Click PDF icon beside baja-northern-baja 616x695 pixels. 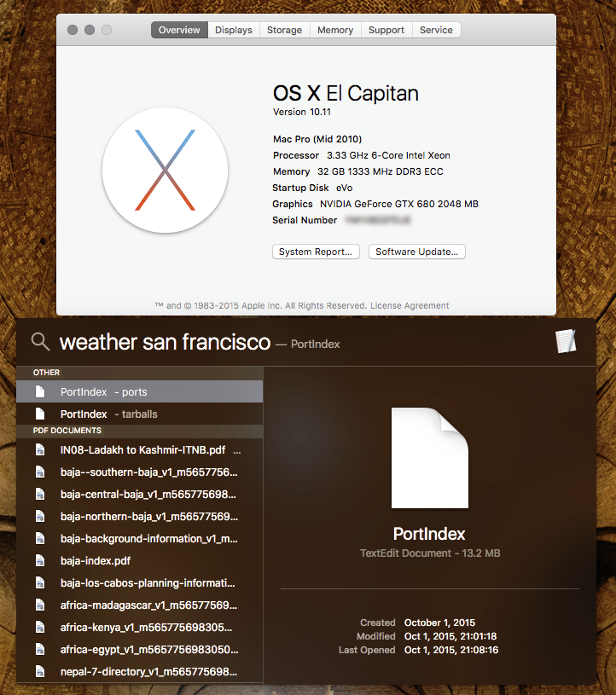click(x=40, y=517)
